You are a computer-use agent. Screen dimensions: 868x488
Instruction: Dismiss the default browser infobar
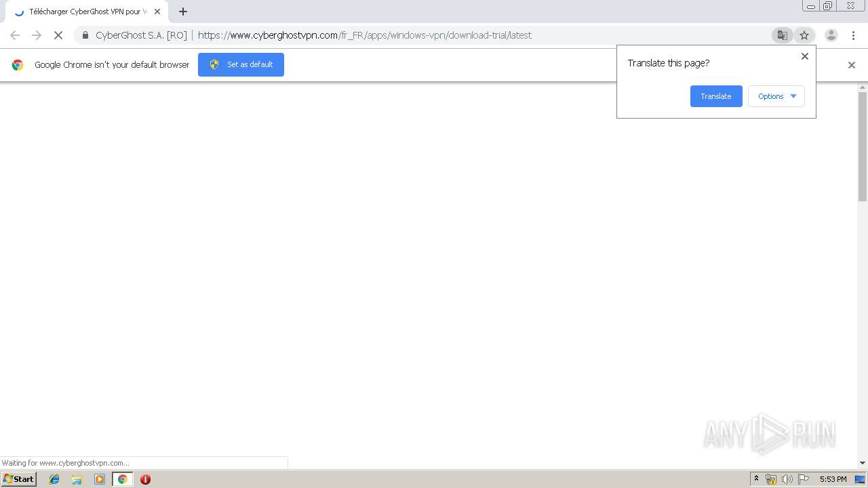852,65
